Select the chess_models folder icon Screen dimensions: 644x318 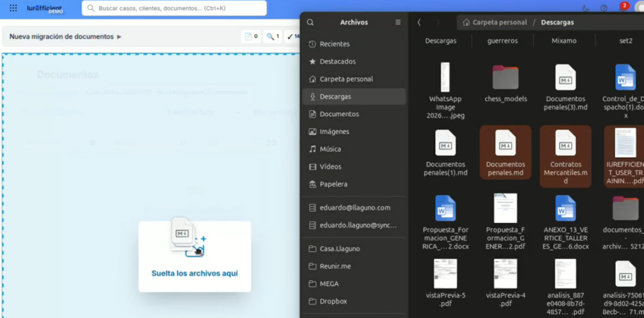506,77
